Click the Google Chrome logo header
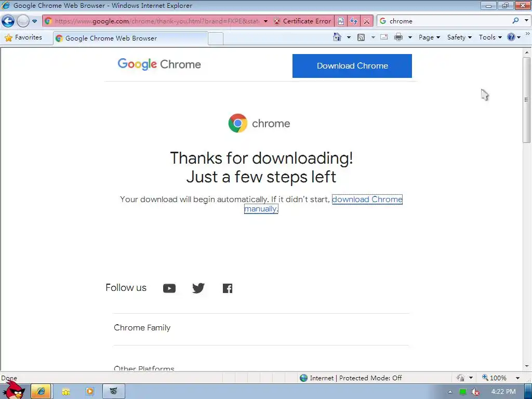This screenshot has height=399, width=532. [x=159, y=64]
